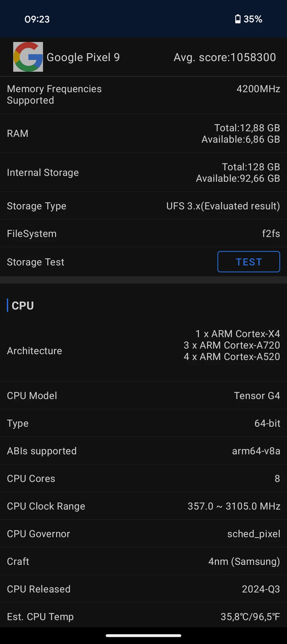The image size is (287, 644).
Task: Tap the battery icon in status bar
Action: (238, 19)
